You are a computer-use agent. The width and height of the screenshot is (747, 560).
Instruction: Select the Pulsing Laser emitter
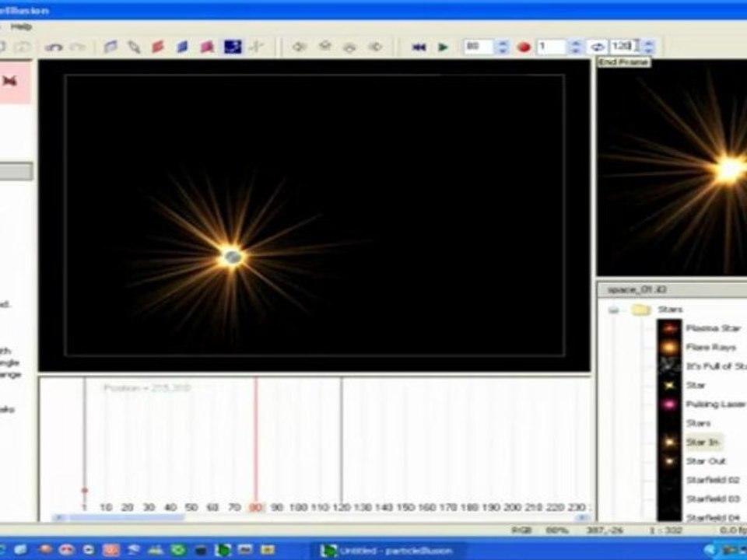point(716,404)
